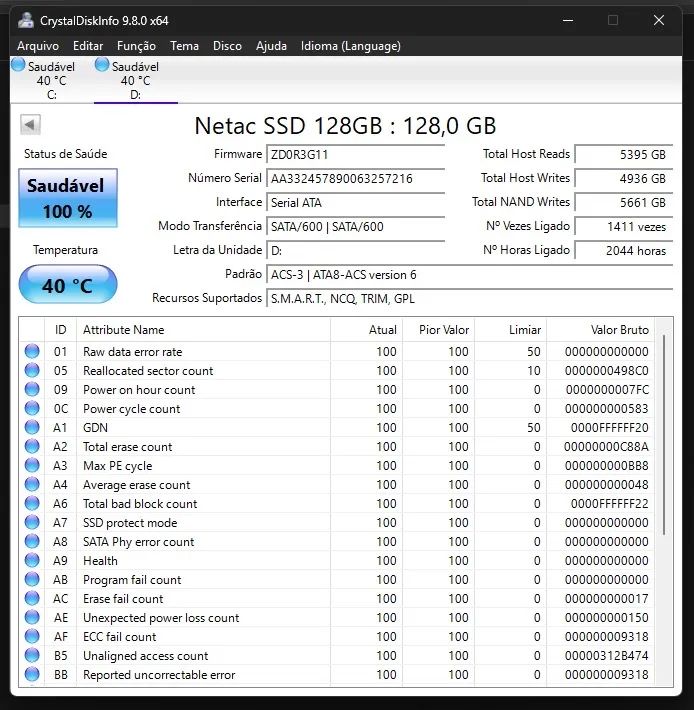Click the 'Total bad block count' attribute name

[140, 504]
